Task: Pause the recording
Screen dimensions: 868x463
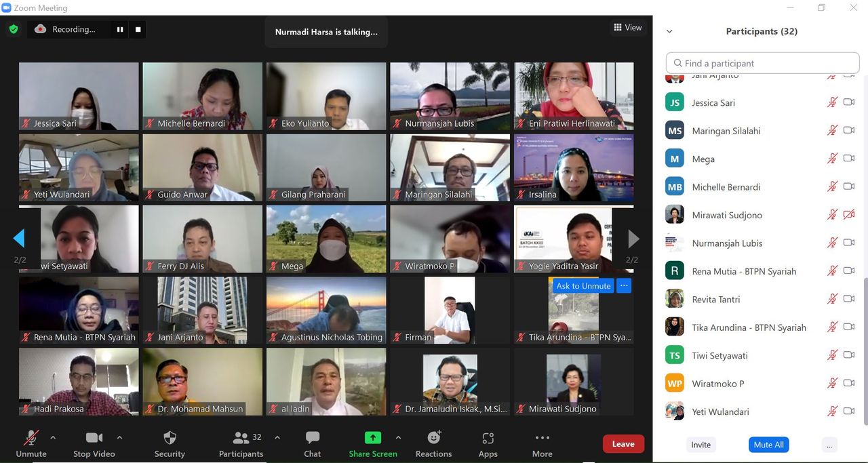Action: pyautogui.click(x=120, y=29)
